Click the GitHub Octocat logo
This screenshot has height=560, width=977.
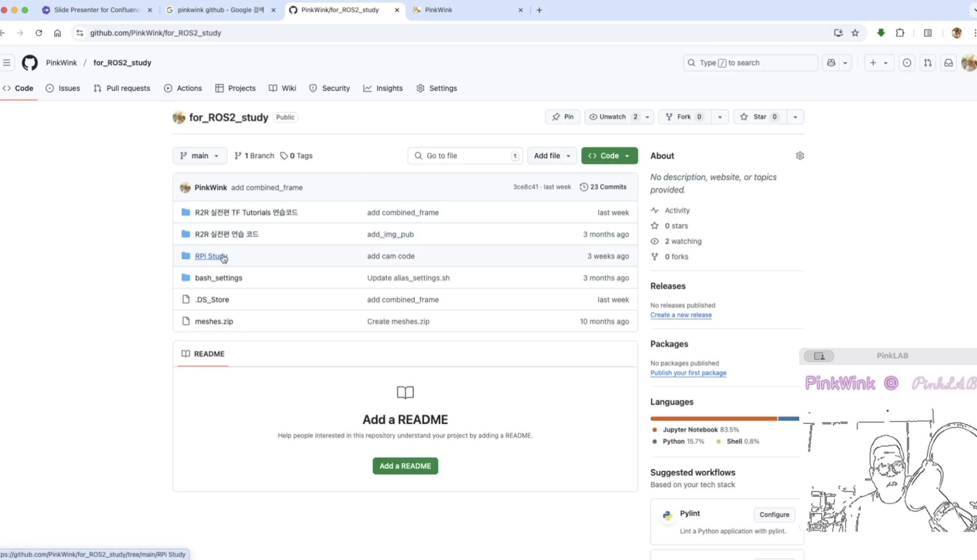[29, 63]
